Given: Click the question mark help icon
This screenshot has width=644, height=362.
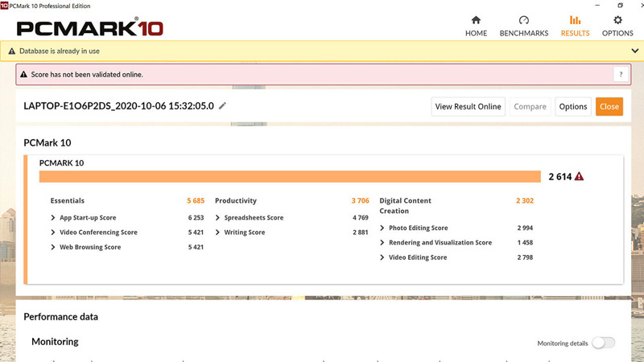Looking at the screenshot, I should point(621,74).
